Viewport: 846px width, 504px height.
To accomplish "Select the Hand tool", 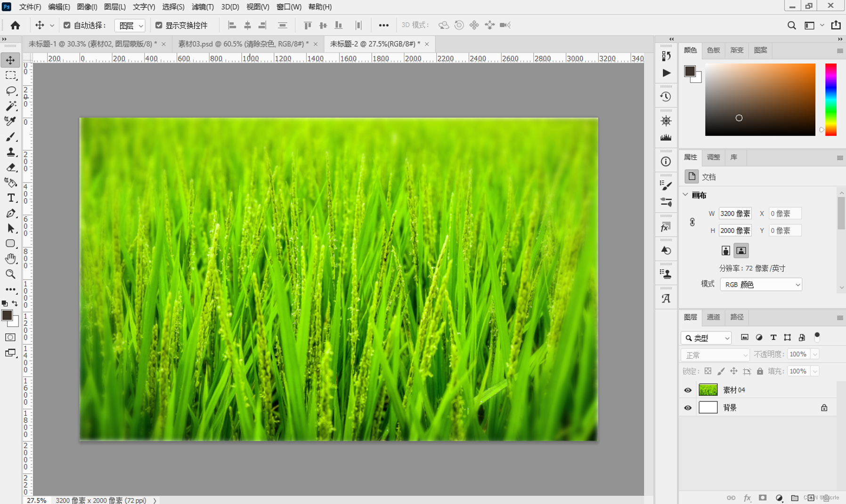I will click(10, 258).
